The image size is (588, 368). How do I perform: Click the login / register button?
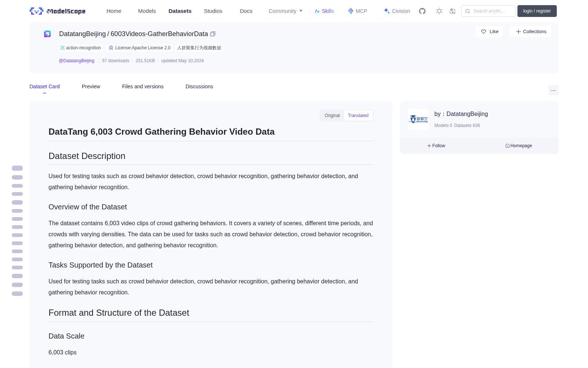pos(537,11)
